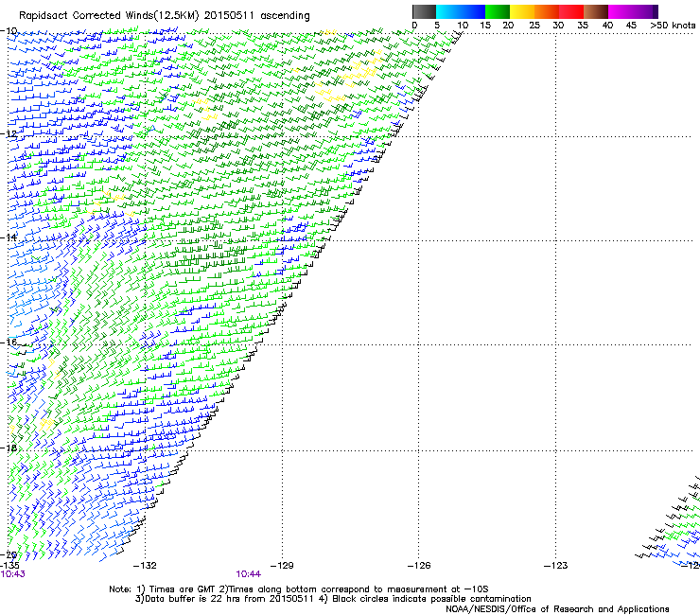Click the 'Times are GMT' note line
Viewport: 700px width, 615px height.
click(299, 589)
